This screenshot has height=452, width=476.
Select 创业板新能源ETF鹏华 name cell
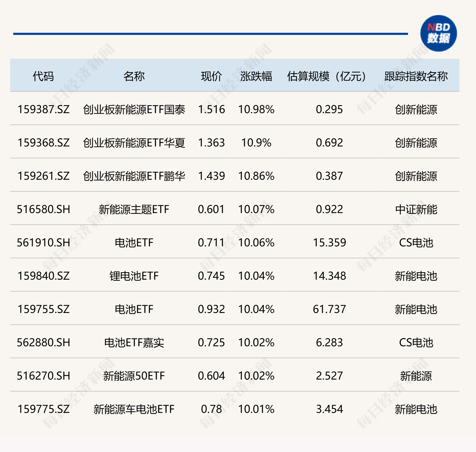134,176
